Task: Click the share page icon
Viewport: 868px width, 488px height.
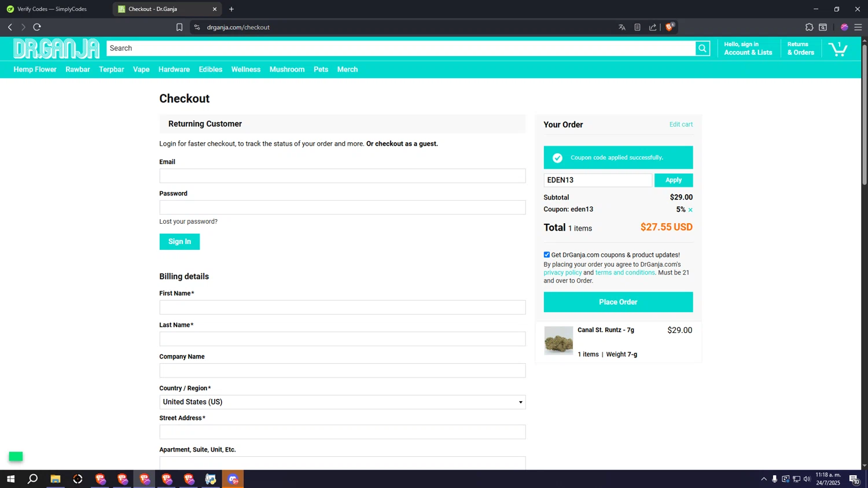Action: click(x=653, y=27)
